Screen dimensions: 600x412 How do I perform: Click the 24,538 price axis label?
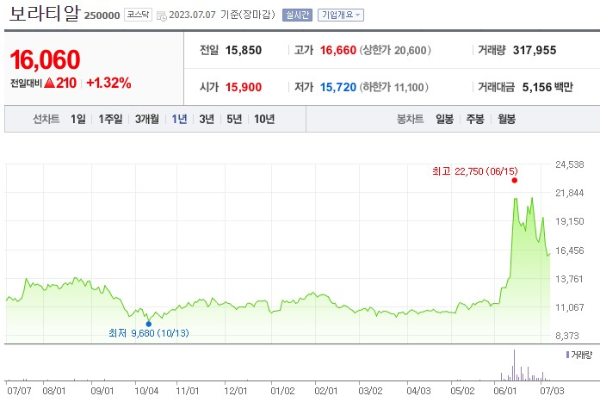[x=570, y=165]
